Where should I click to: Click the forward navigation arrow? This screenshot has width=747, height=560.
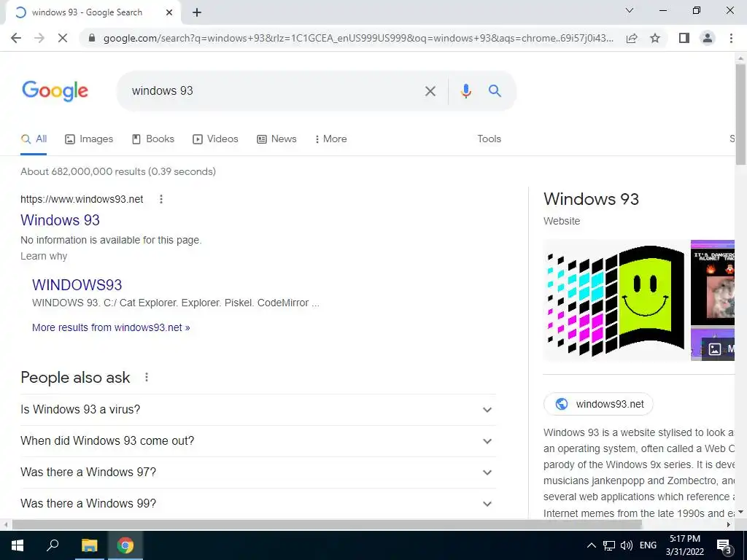click(39, 38)
